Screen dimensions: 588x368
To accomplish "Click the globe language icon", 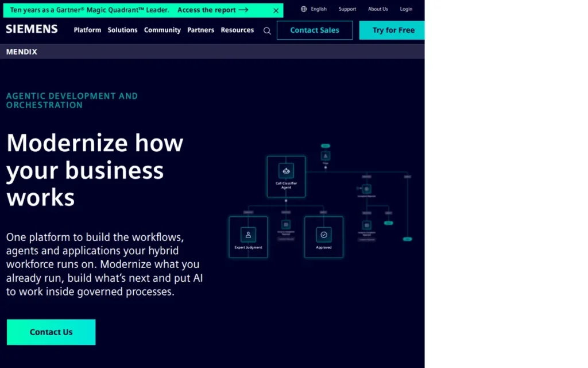I will click(x=304, y=9).
